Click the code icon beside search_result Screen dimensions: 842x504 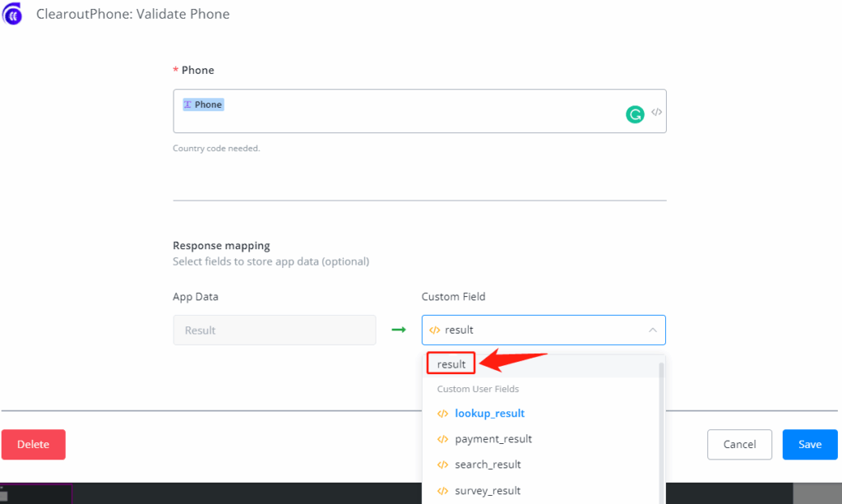pos(442,465)
